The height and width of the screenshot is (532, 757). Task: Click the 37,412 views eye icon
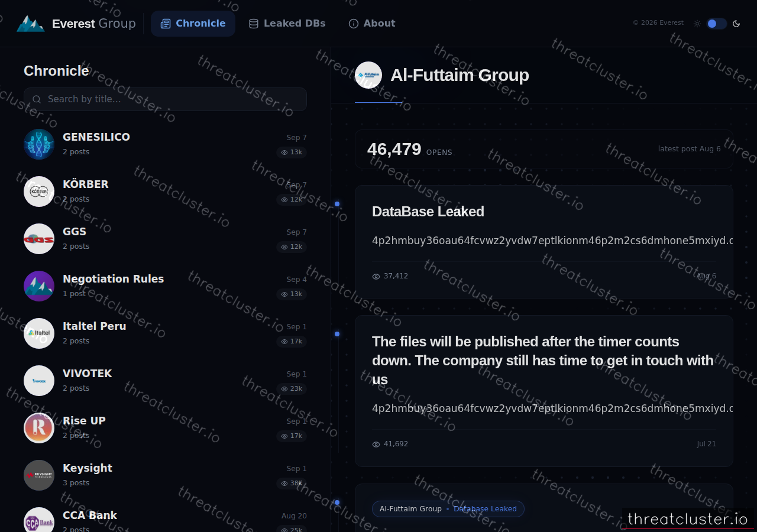tap(376, 276)
